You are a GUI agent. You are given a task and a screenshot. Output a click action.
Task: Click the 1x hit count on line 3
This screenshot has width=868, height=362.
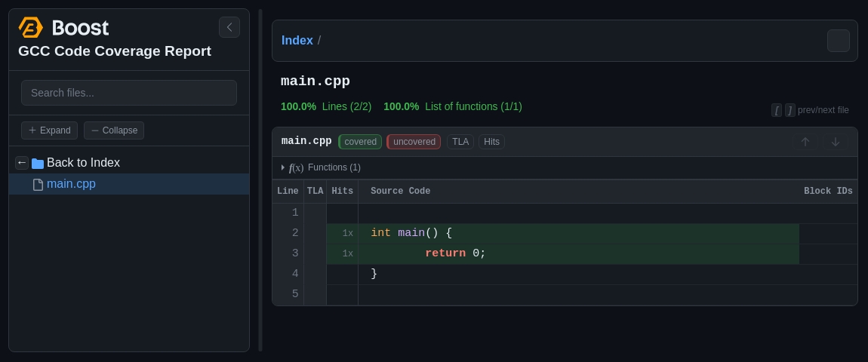[x=348, y=253]
